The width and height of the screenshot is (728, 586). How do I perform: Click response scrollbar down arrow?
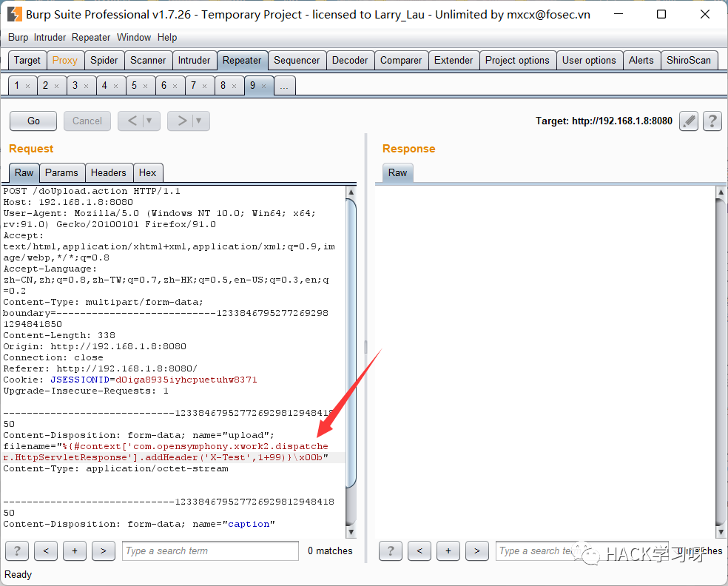tap(721, 532)
